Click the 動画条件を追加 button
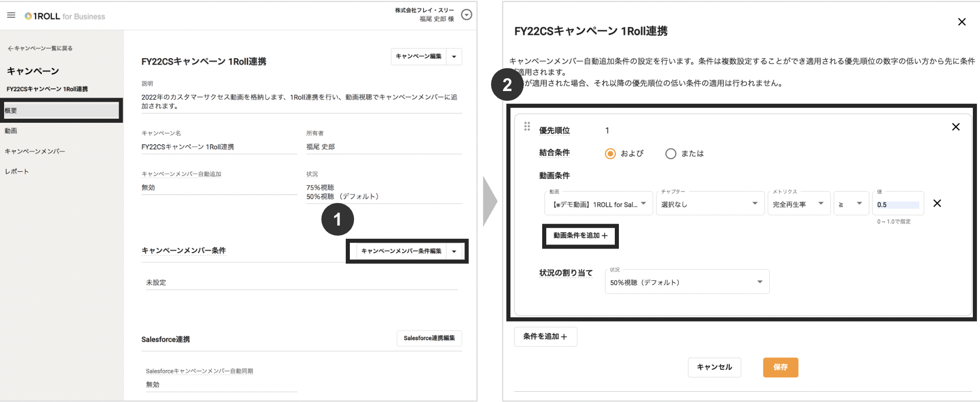Screen dimensions: 980x402 [x=581, y=236]
